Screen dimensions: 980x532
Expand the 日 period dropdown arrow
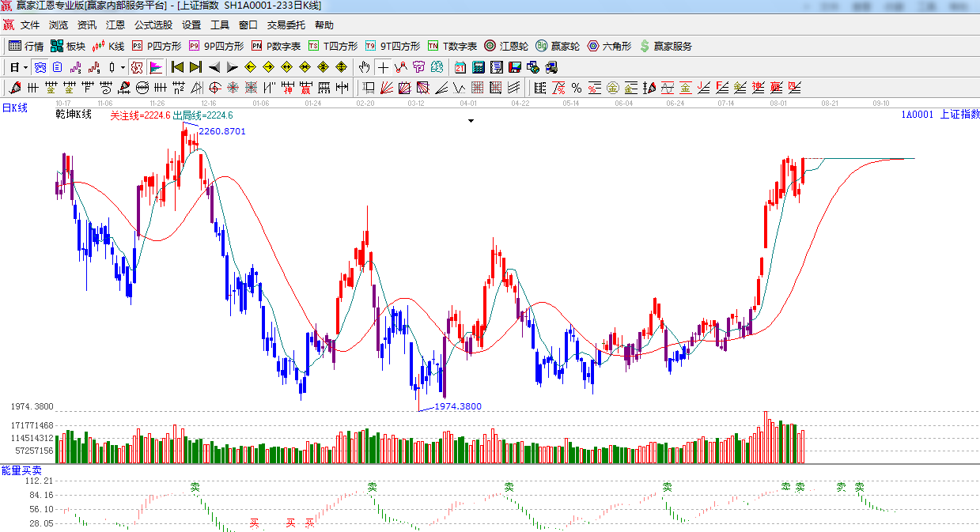pyautogui.click(x=26, y=67)
